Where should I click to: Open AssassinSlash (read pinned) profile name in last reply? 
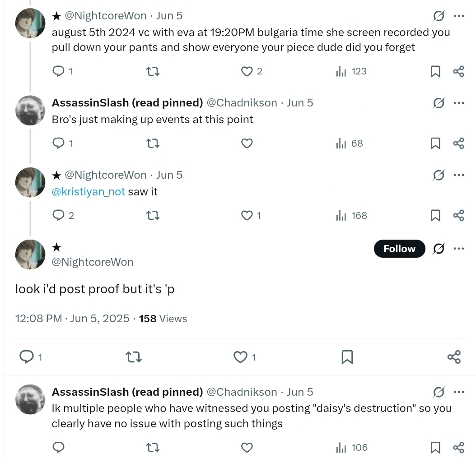point(127,392)
